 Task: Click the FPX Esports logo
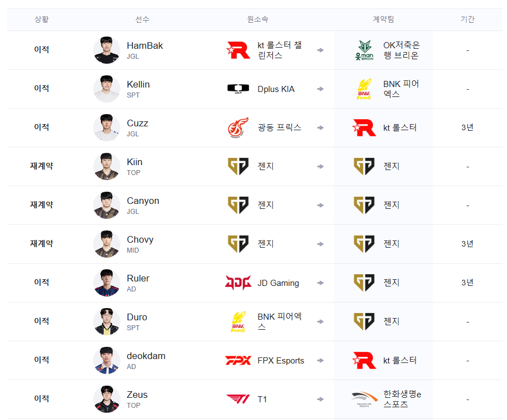click(x=239, y=360)
